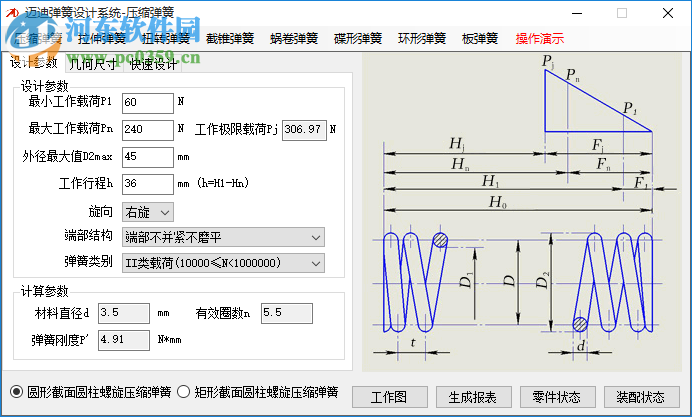This screenshot has height=417, width=692.
Task: Select 圆形截面圆柱螺旋压缩弹簧 radio button
Action: (x=16, y=392)
